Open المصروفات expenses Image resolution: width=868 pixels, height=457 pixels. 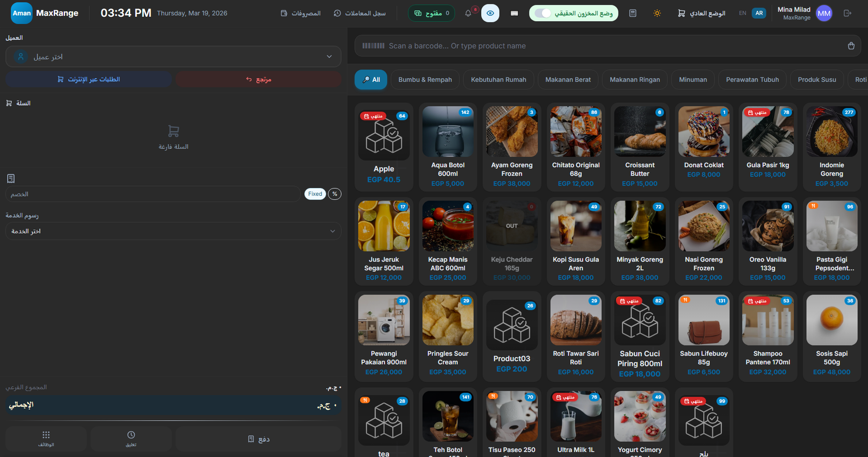pyautogui.click(x=301, y=13)
